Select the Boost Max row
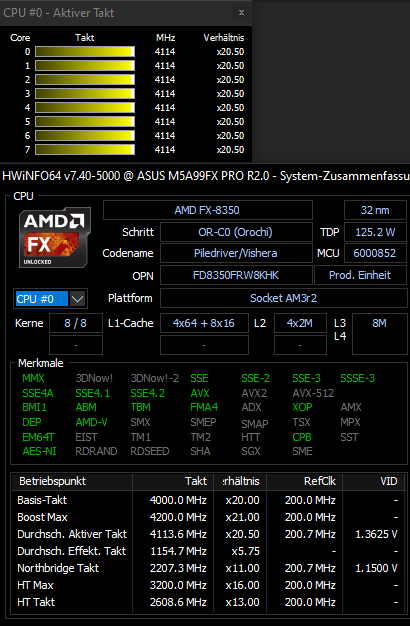This screenshot has height=626, width=410. pyautogui.click(x=208, y=517)
